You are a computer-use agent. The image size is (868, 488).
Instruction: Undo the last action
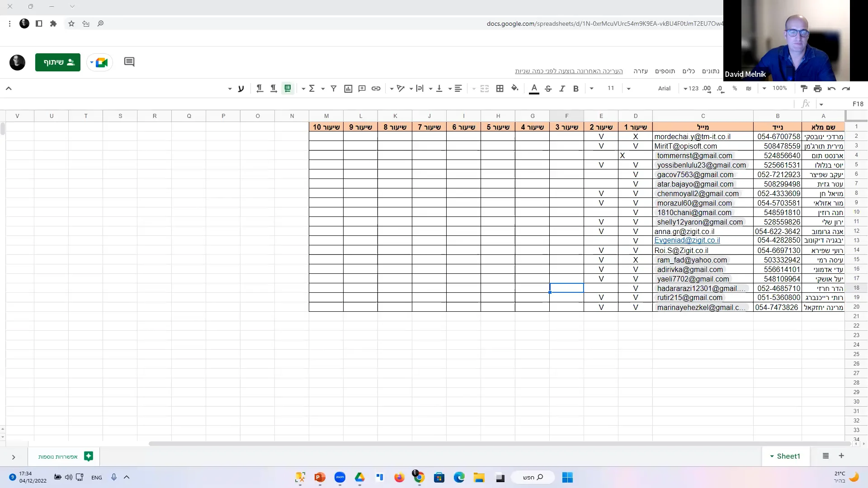click(832, 89)
